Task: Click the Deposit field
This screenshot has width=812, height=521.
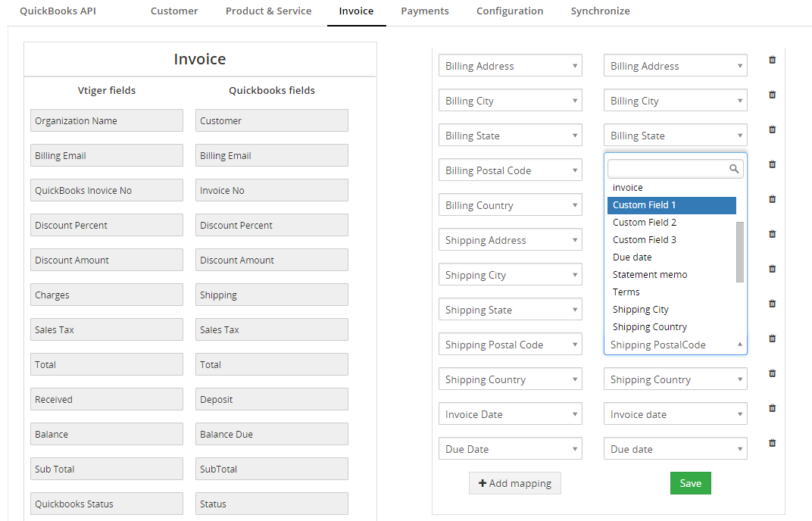Action: (272, 399)
